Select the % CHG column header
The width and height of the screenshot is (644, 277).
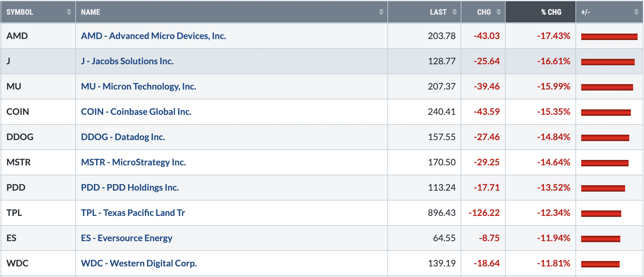click(541, 12)
